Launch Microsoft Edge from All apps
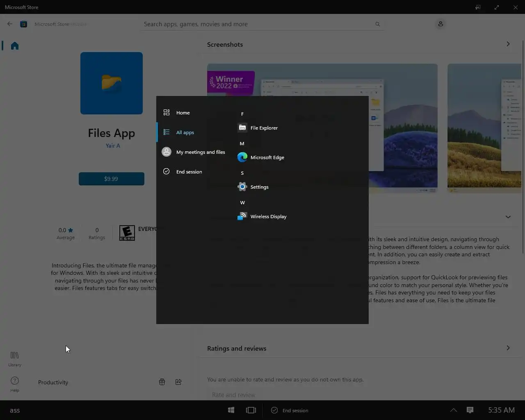Image resolution: width=525 pixels, height=420 pixels. [x=261, y=157]
